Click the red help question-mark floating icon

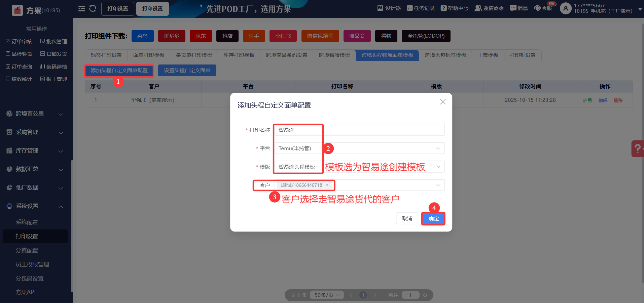point(638,148)
